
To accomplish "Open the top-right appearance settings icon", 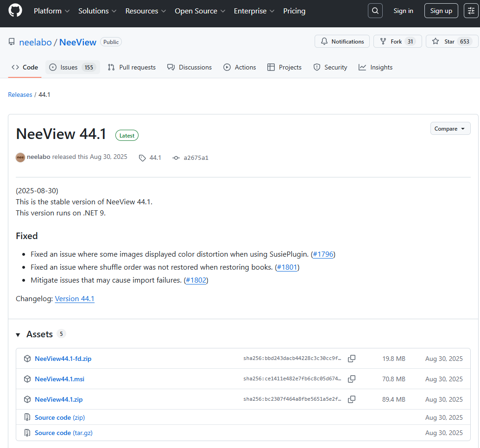I will [x=471, y=11].
